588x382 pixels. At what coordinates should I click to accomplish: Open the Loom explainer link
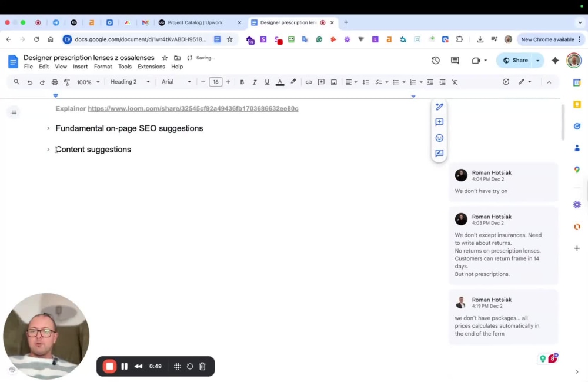[x=193, y=108]
